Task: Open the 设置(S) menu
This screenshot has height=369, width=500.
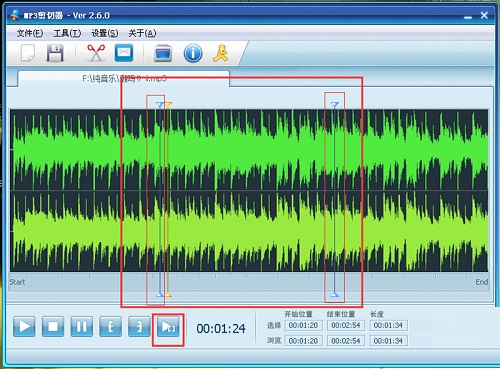Action: point(105,33)
